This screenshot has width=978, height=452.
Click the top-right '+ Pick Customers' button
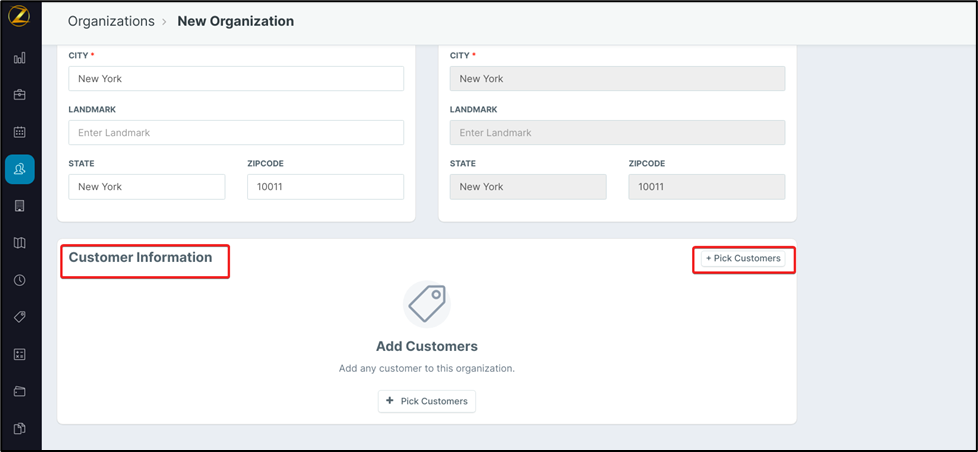743,259
